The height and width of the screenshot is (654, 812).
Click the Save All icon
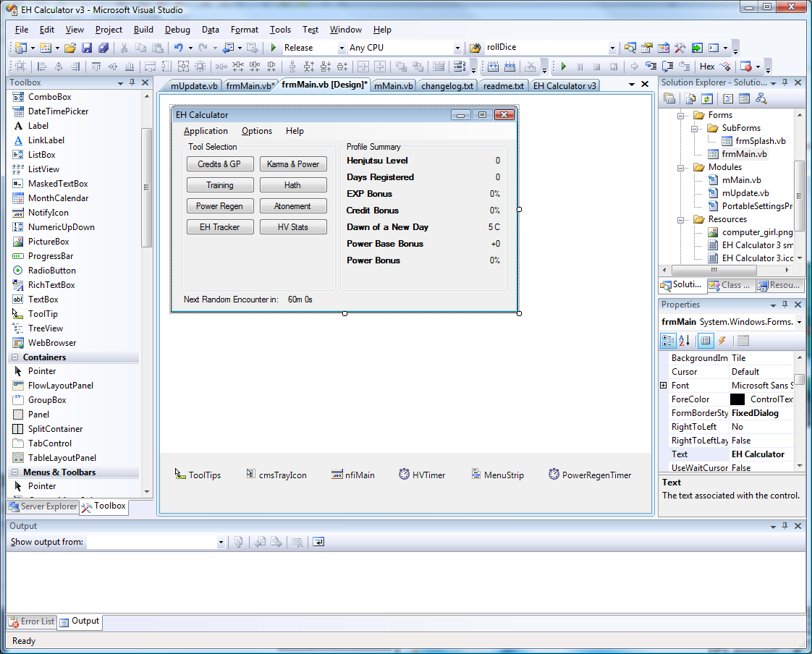coord(103,48)
